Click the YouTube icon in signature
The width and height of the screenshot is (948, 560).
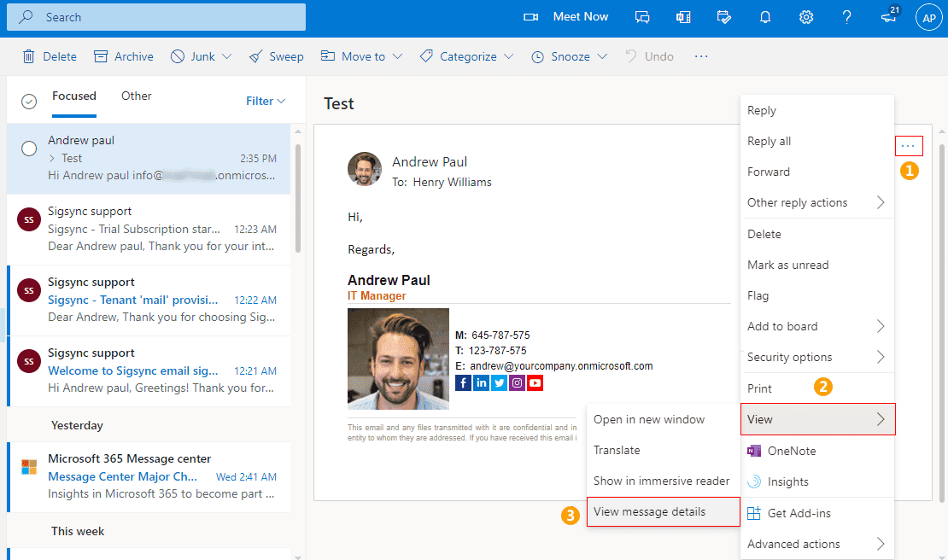tap(535, 382)
